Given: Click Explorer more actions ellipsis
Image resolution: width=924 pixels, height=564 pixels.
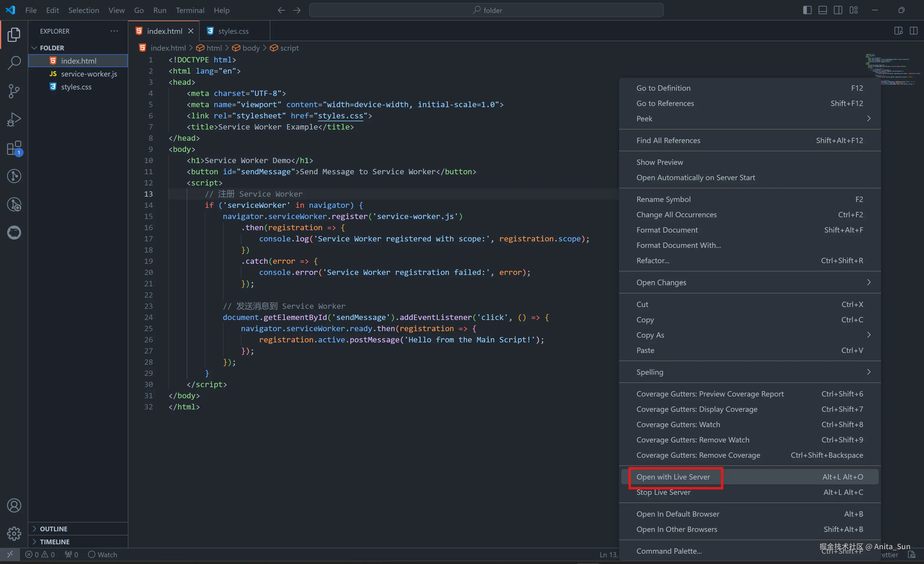Looking at the screenshot, I should (114, 31).
